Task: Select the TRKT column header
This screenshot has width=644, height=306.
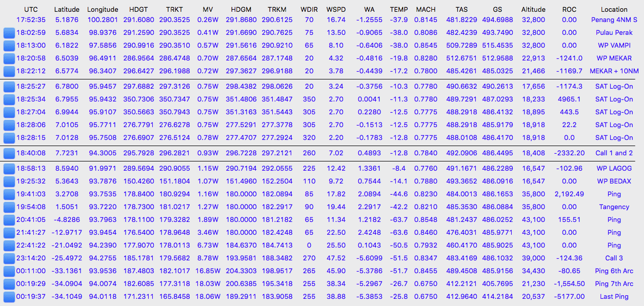Action: pyautogui.click(x=174, y=10)
